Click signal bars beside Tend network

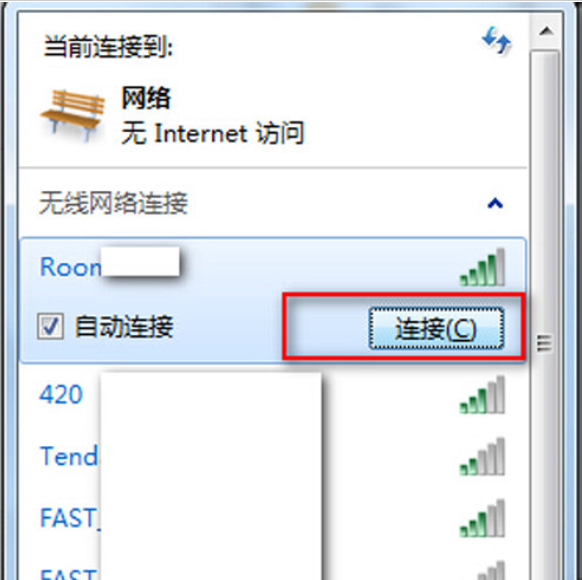click(x=482, y=456)
